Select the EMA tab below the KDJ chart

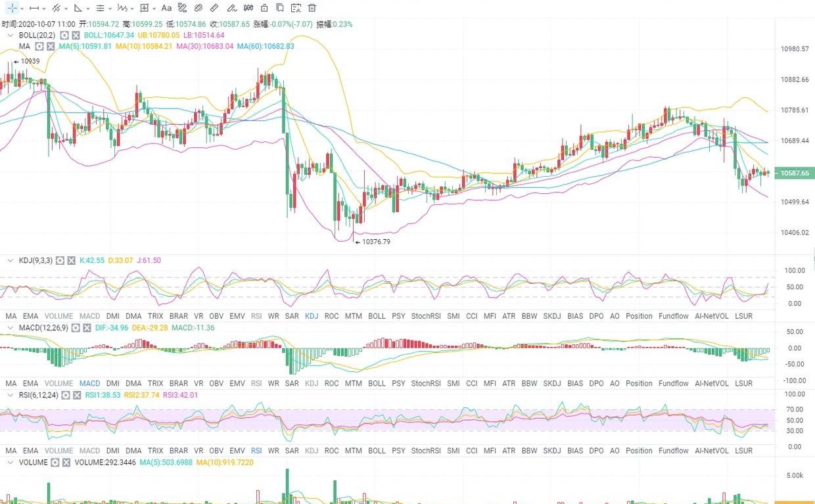(x=31, y=316)
